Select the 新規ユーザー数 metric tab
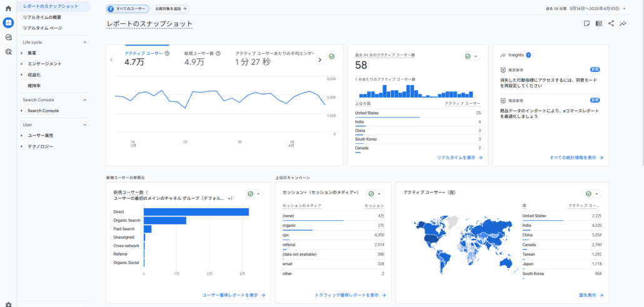Viewport: 644px width, 307px height. [x=203, y=58]
